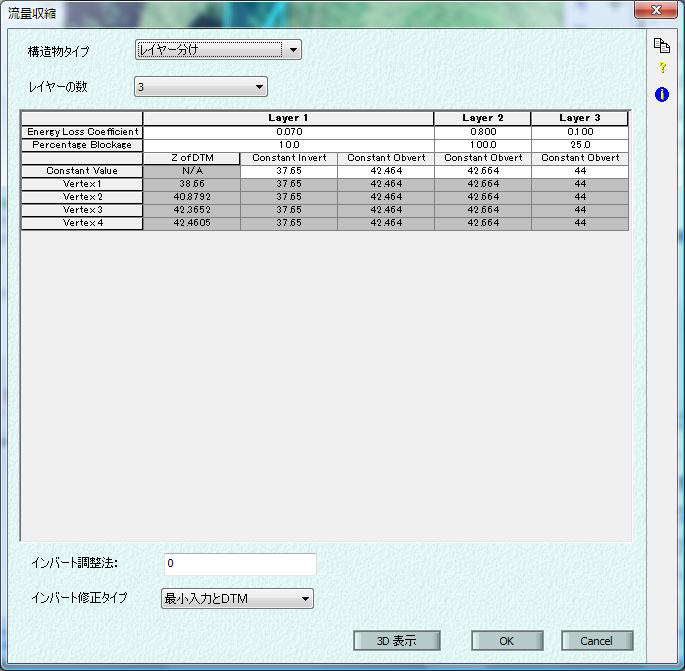The width and height of the screenshot is (685, 671).
Task: Click the Cancel button
Action: tap(597, 641)
